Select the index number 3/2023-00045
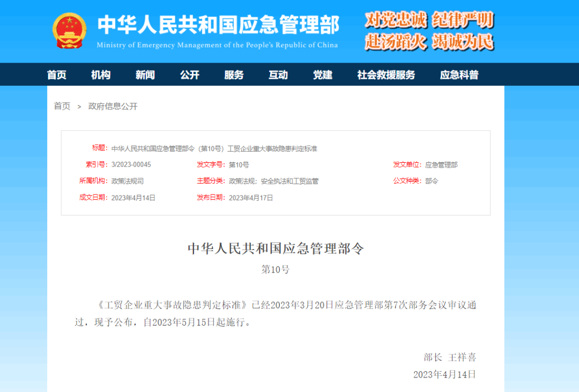Image resolution: width=579 pixels, height=392 pixels. click(131, 164)
